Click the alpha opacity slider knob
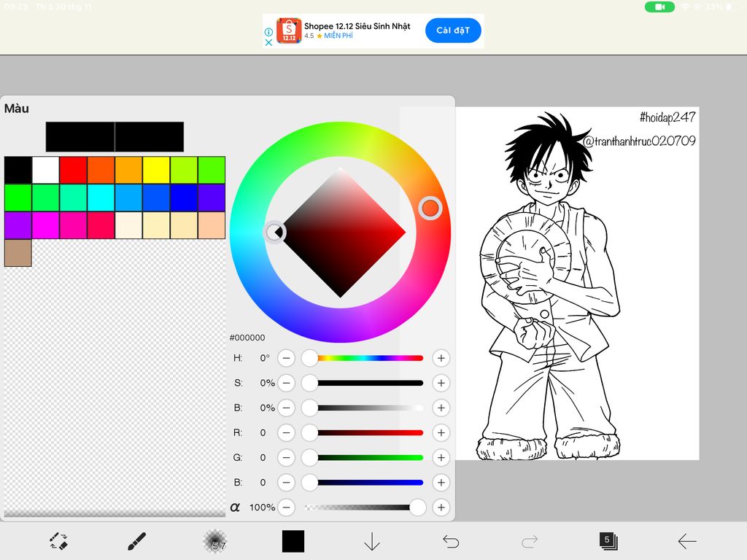The image size is (747, 560). [417, 507]
